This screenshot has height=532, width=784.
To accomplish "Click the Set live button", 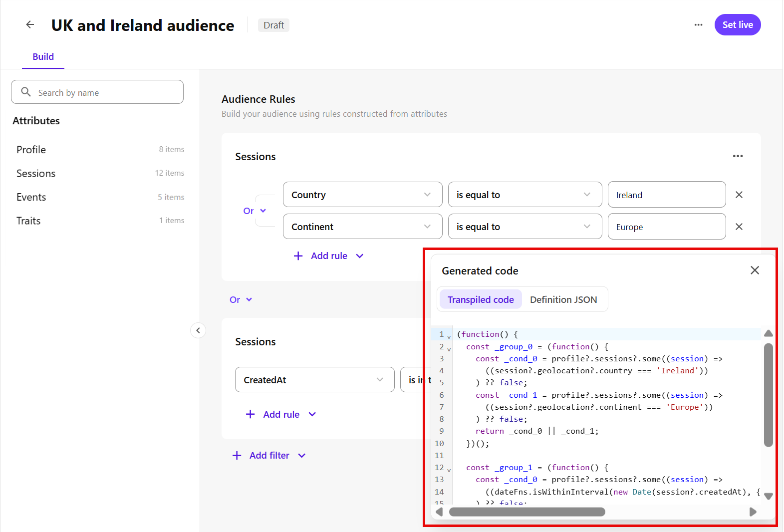I will tap(737, 25).
